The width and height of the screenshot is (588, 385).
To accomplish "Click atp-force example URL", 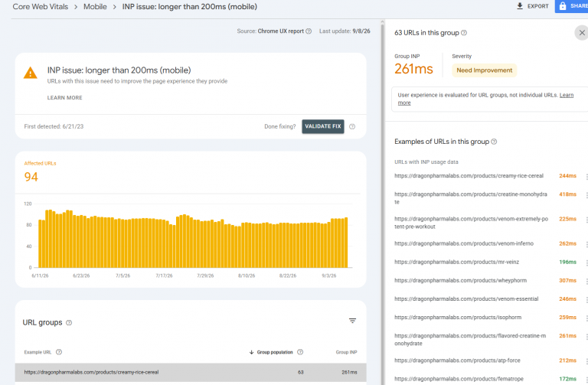I will tap(458, 361).
